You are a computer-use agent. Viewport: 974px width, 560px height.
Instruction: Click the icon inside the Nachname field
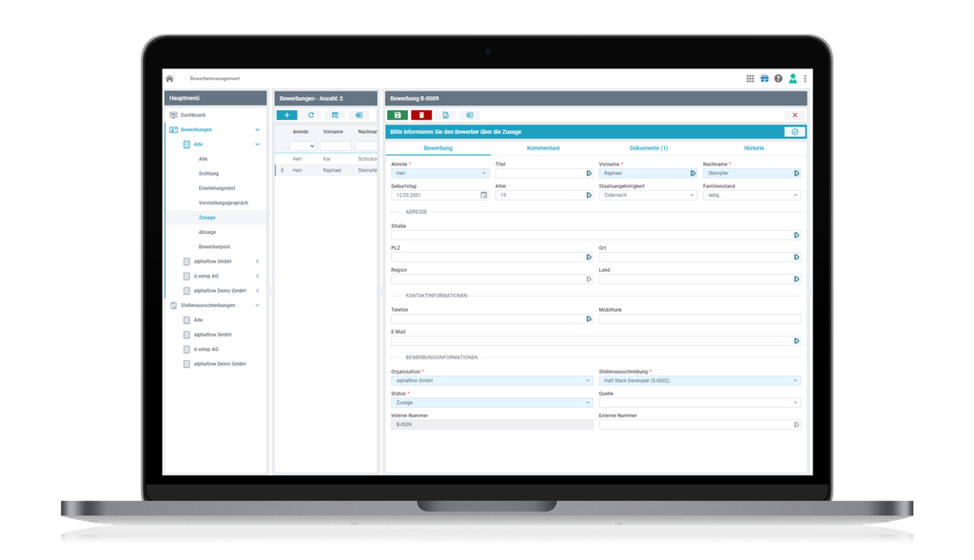796,173
